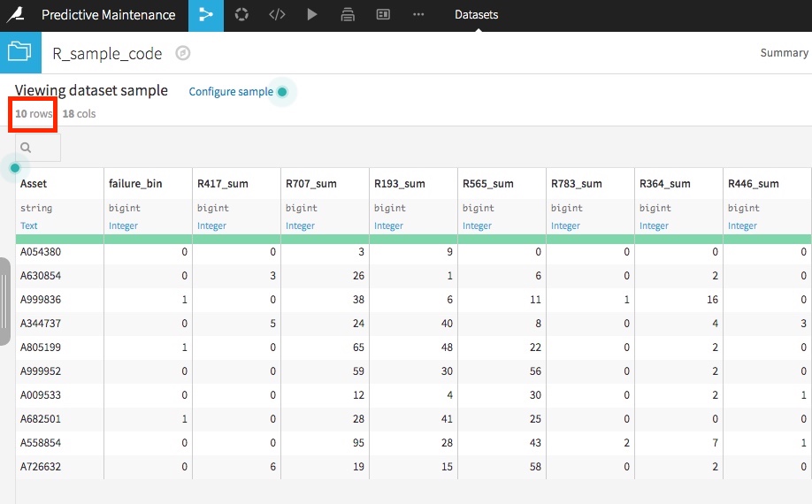Click bigint type under R446_sum

(x=744, y=208)
